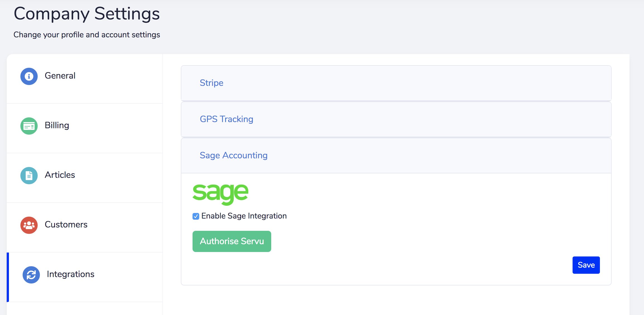Image resolution: width=644 pixels, height=315 pixels.
Task: Expand the GPS Tracking section
Action: tap(396, 119)
